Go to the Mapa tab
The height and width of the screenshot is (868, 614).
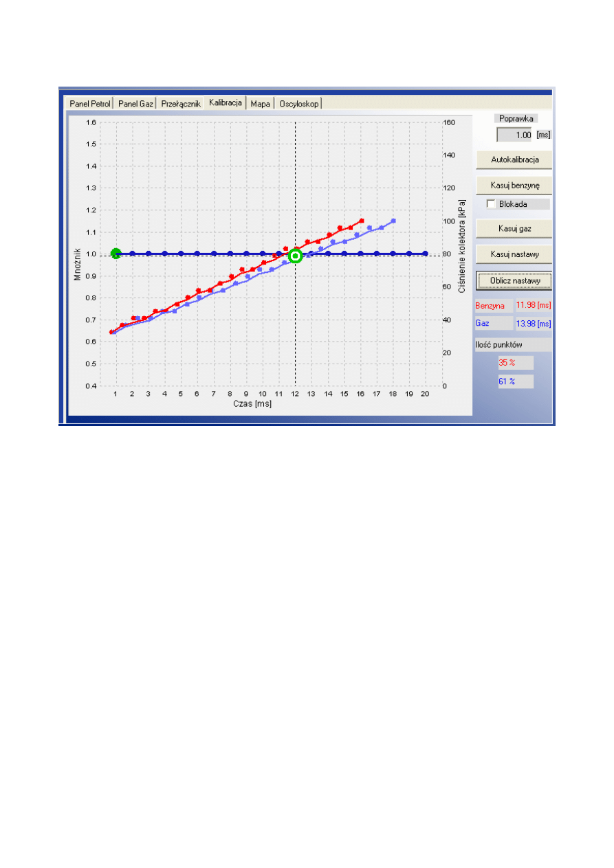(x=260, y=104)
